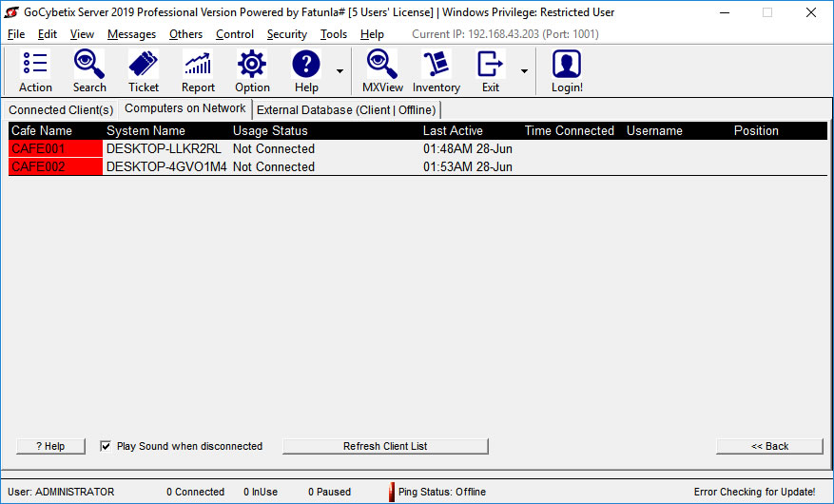
Task: Click the Exit toolbar icon
Action: [490, 71]
